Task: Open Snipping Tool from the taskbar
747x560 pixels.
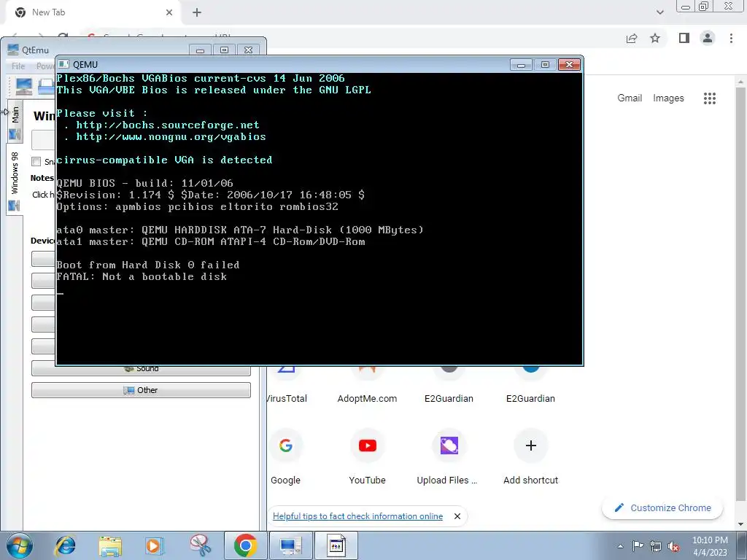Action: [x=200, y=545]
